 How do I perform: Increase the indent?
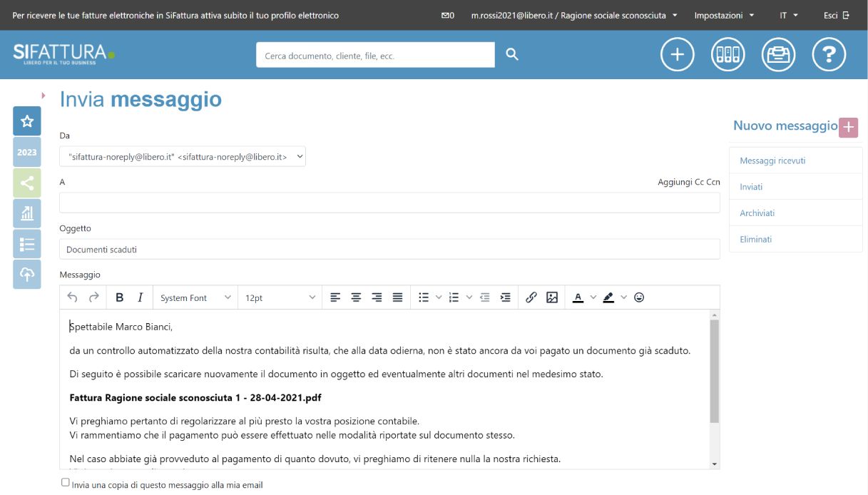click(506, 297)
